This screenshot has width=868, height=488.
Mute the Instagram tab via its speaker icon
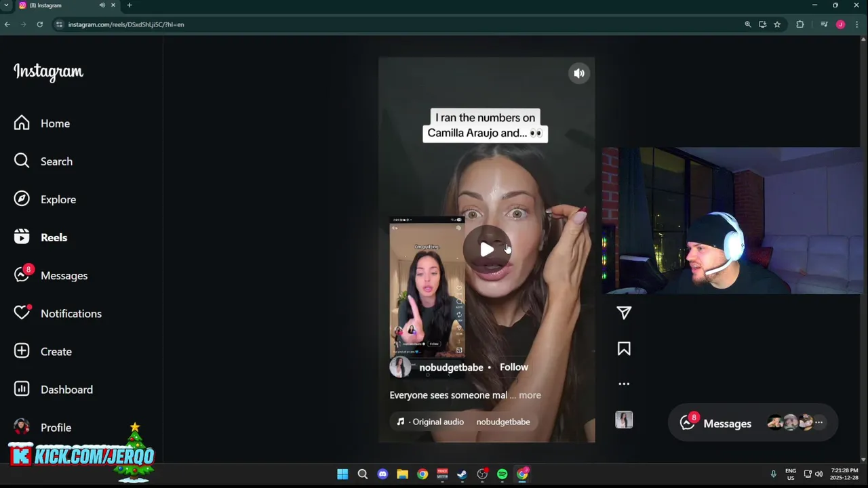tap(102, 5)
